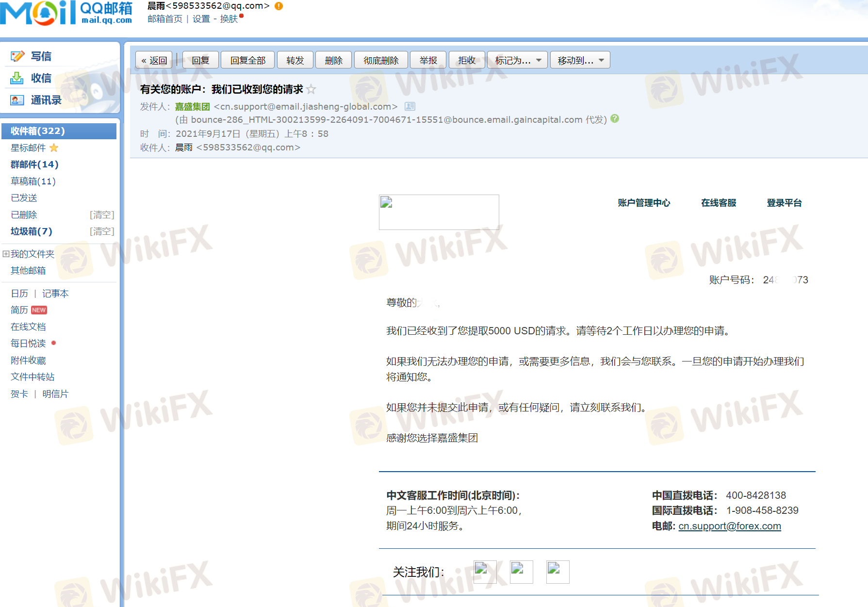Click the third social icon after 关注我们

pyautogui.click(x=558, y=572)
